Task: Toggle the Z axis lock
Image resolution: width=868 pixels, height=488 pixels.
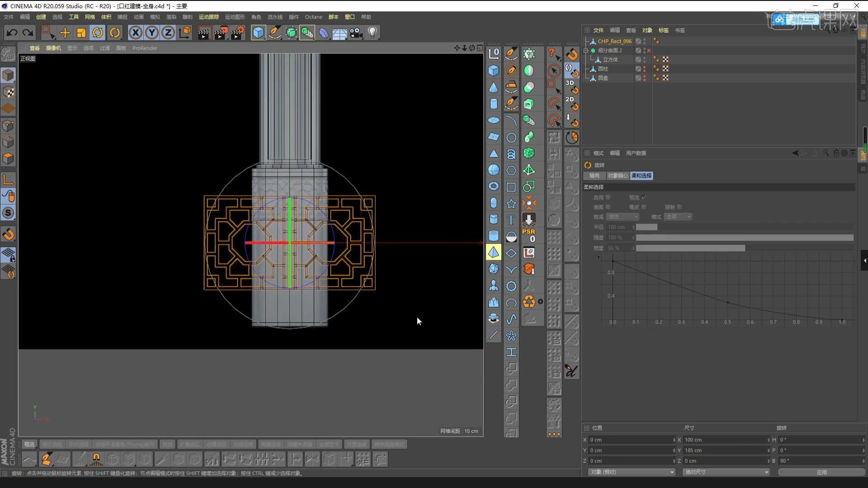Action: (x=168, y=33)
